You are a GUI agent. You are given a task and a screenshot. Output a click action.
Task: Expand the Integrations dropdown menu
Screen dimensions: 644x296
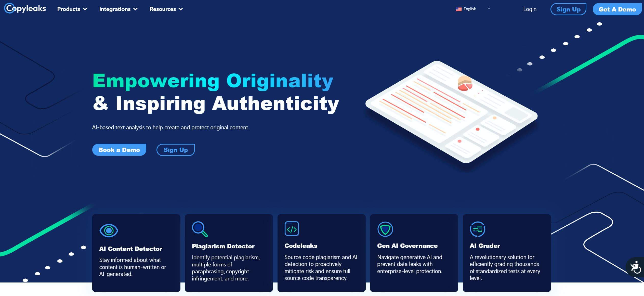[x=118, y=9]
